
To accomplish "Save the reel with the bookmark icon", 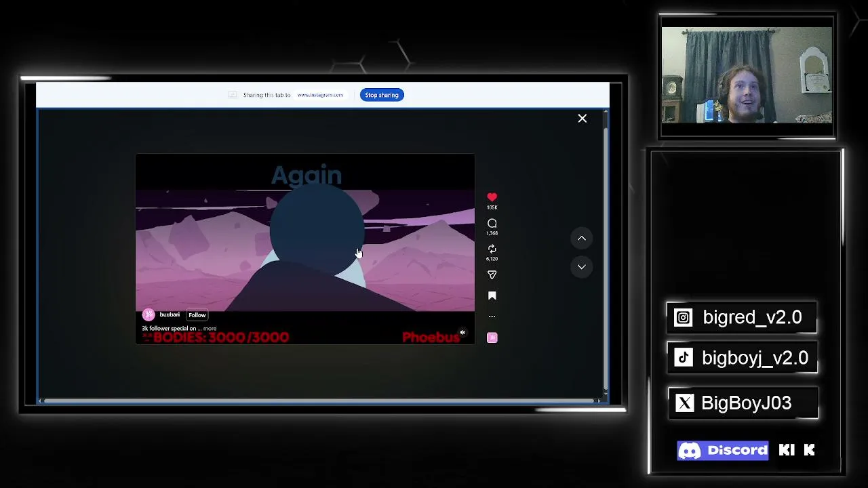I will tap(492, 296).
